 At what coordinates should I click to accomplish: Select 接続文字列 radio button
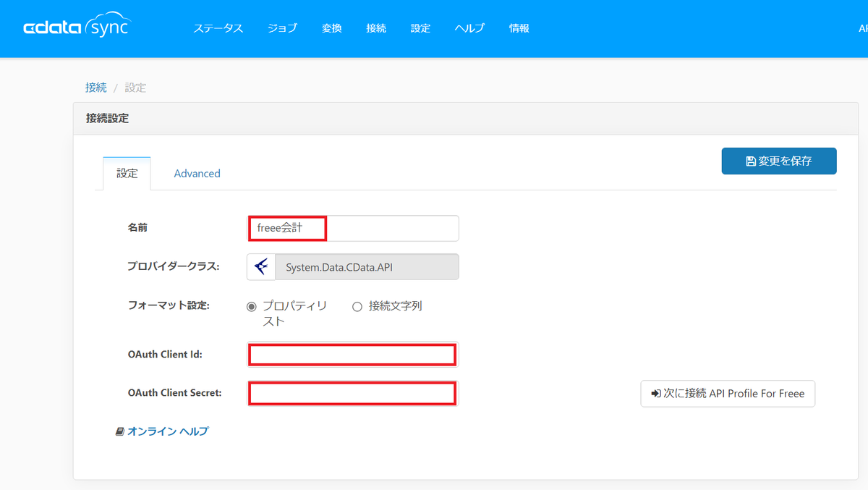click(x=357, y=306)
